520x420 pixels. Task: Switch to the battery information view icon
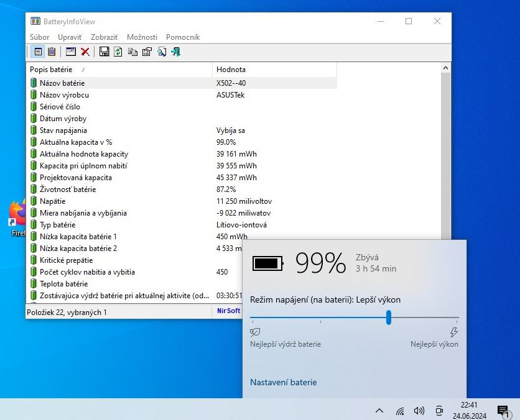[x=38, y=52]
